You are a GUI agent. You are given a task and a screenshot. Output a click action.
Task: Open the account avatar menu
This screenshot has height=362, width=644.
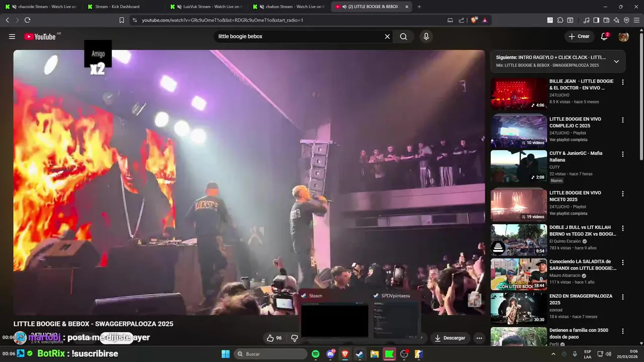624,37
